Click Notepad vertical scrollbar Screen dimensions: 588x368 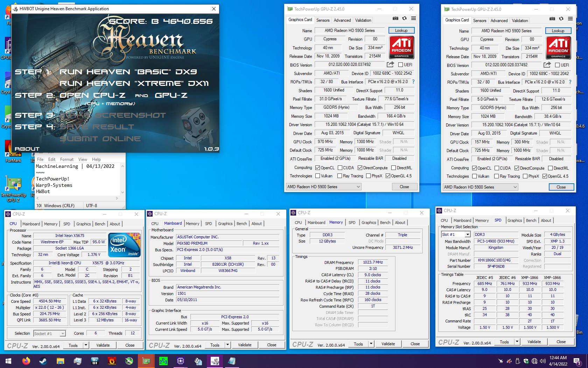[x=122, y=179]
